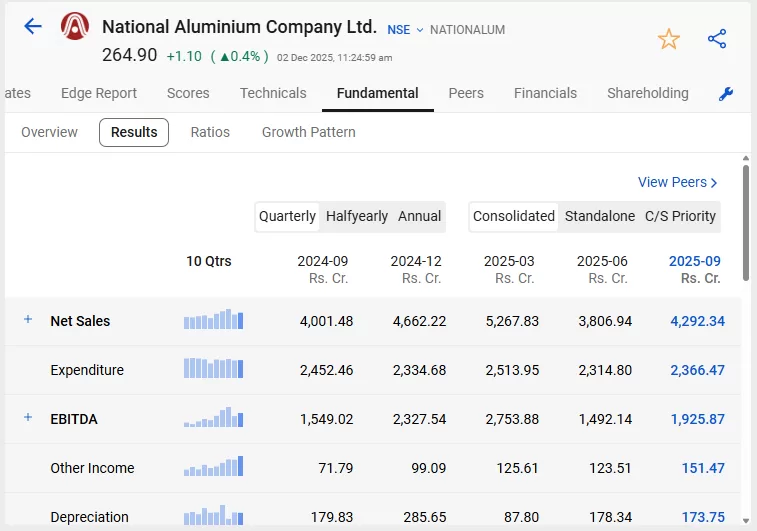The height and width of the screenshot is (531, 757).
Task: Click the Other Income row label
Action: (x=92, y=468)
